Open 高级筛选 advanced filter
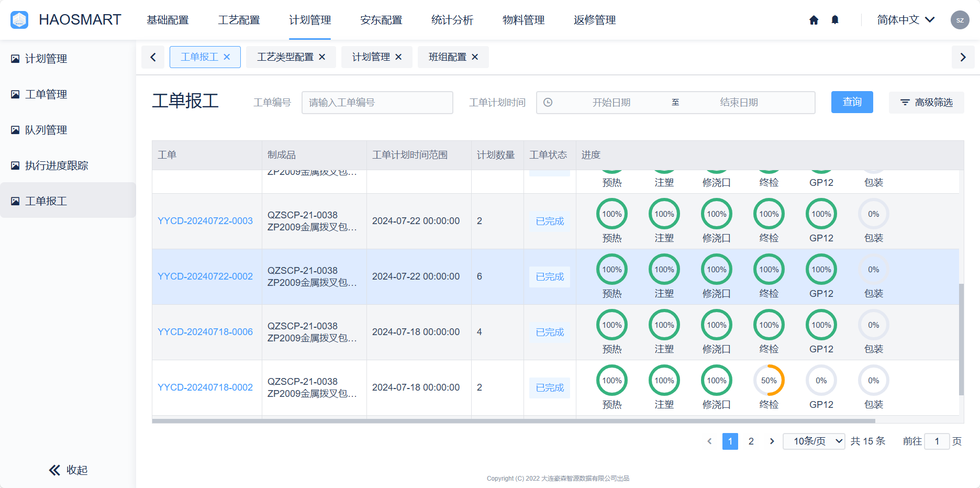Image resolution: width=980 pixels, height=488 pixels. (x=926, y=103)
